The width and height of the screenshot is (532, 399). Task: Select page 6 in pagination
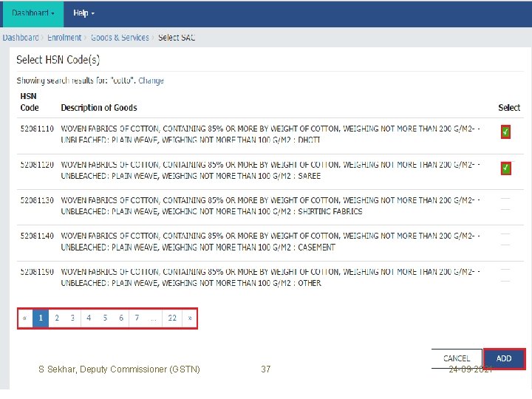click(x=121, y=318)
